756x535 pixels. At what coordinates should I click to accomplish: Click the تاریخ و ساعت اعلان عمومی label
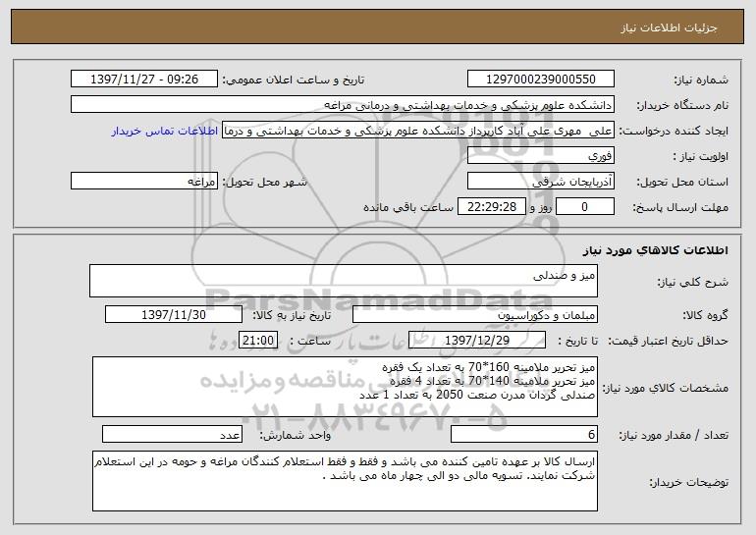(294, 80)
